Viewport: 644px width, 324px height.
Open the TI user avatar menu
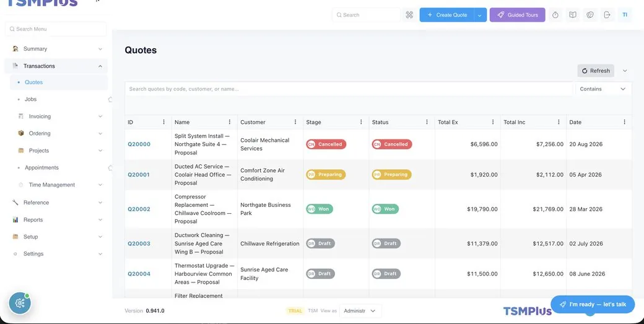(625, 15)
